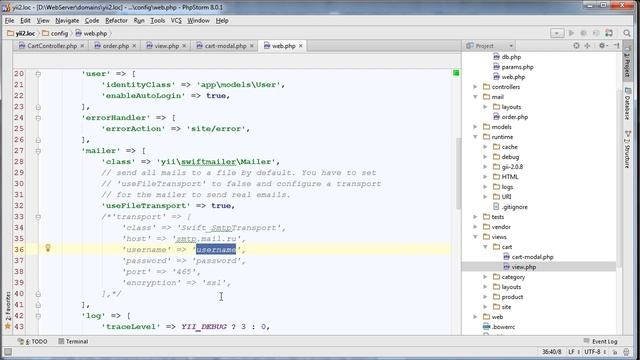
Task: Click line number 32 in gutter
Action: [x=19, y=206]
